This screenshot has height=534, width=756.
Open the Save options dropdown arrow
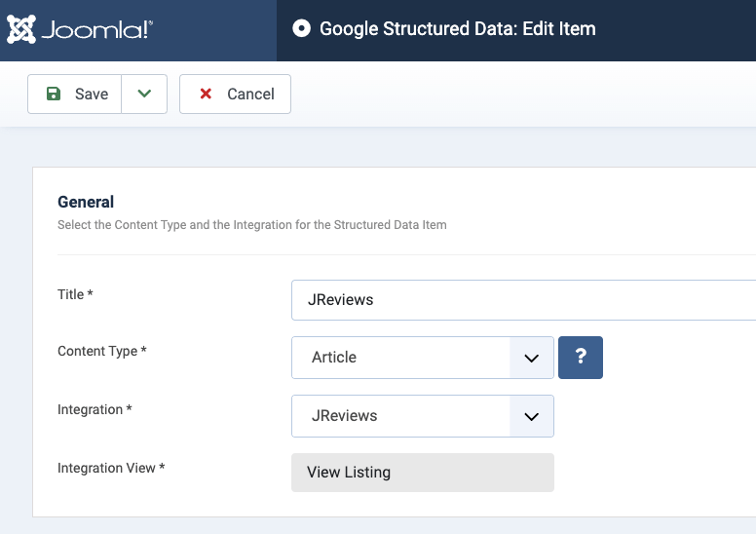point(144,95)
